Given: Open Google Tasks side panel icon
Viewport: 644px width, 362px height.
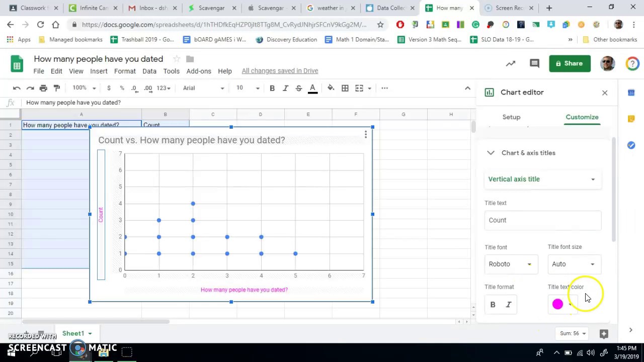Looking at the screenshot, I should click(x=631, y=145).
